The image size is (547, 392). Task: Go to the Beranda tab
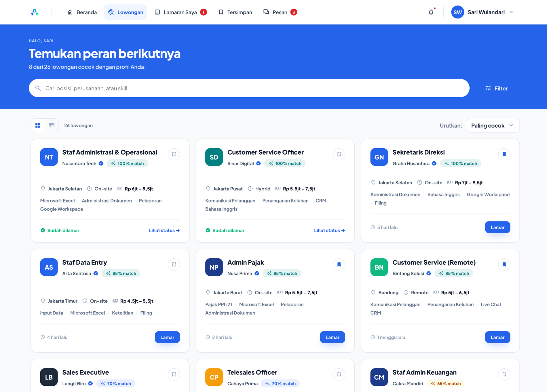tap(82, 12)
